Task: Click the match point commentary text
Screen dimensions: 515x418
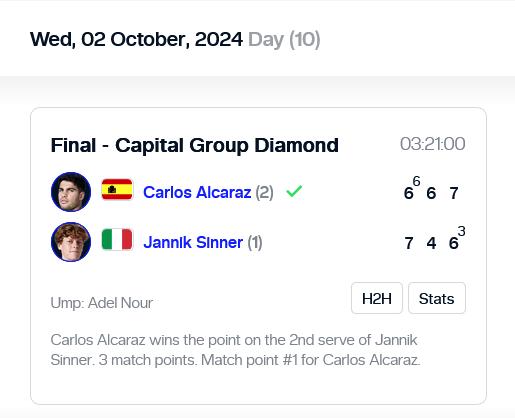Action: click(x=235, y=350)
